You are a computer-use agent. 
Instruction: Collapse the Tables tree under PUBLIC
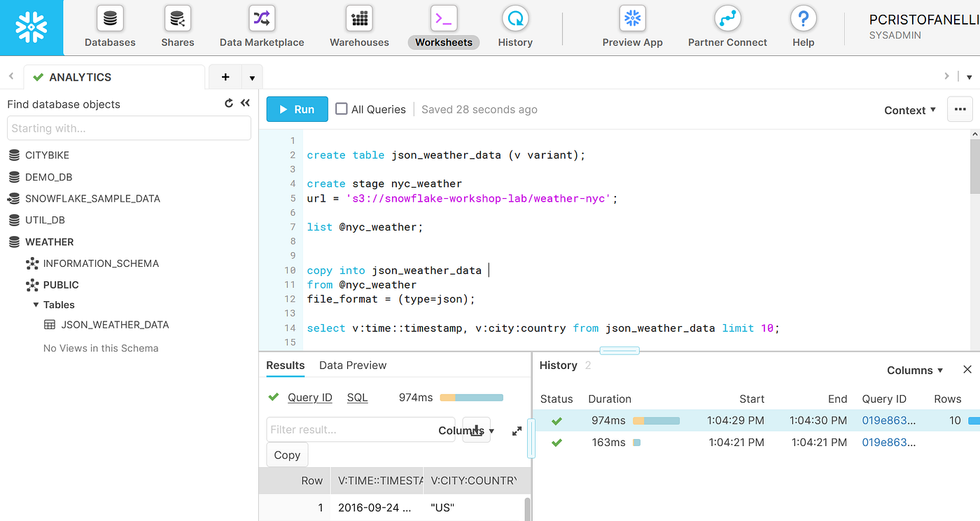pyautogui.click(x=36, y=305)
